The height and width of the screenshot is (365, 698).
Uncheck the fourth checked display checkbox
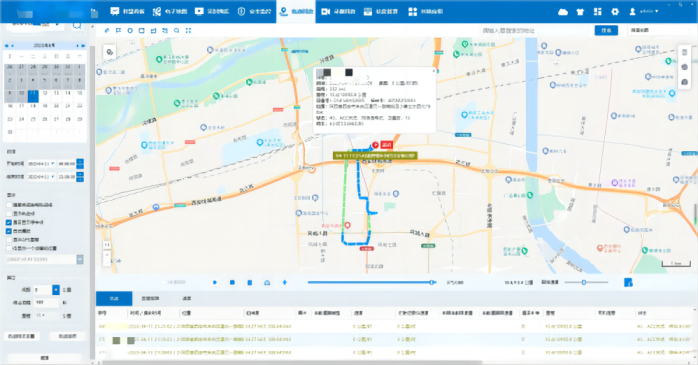(9, 231)
